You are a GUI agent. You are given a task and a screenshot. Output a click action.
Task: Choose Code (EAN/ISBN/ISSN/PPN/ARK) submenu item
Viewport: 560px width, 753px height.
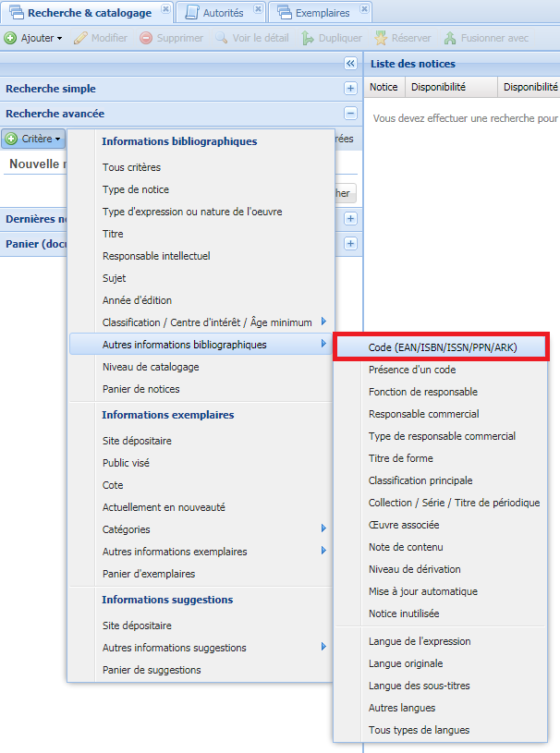coord(441,347)
